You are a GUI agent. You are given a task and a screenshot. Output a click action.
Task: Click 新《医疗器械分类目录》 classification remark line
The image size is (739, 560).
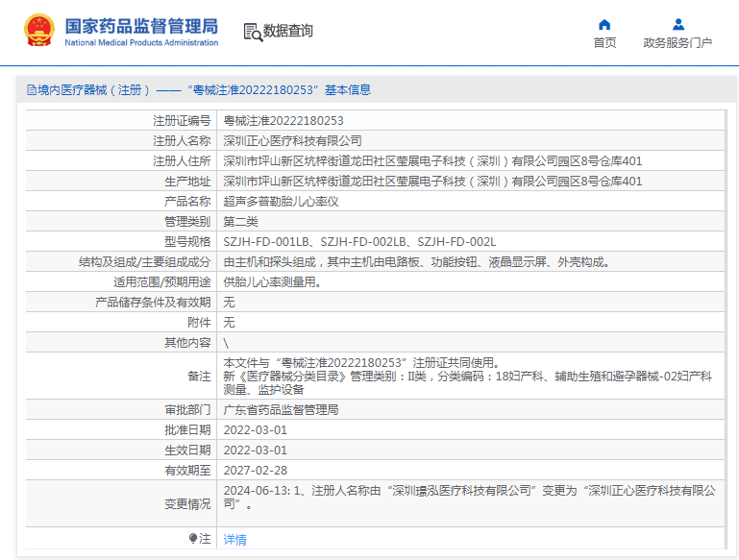point(468,383)
